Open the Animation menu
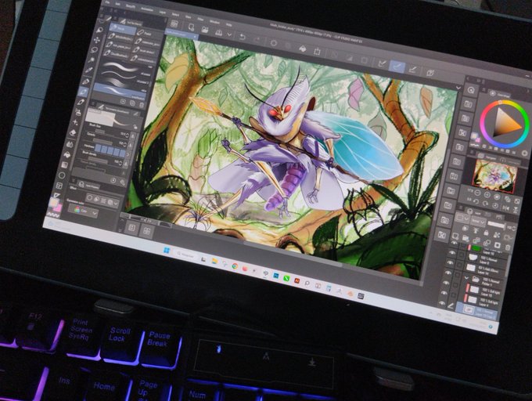 pos(146,9)
